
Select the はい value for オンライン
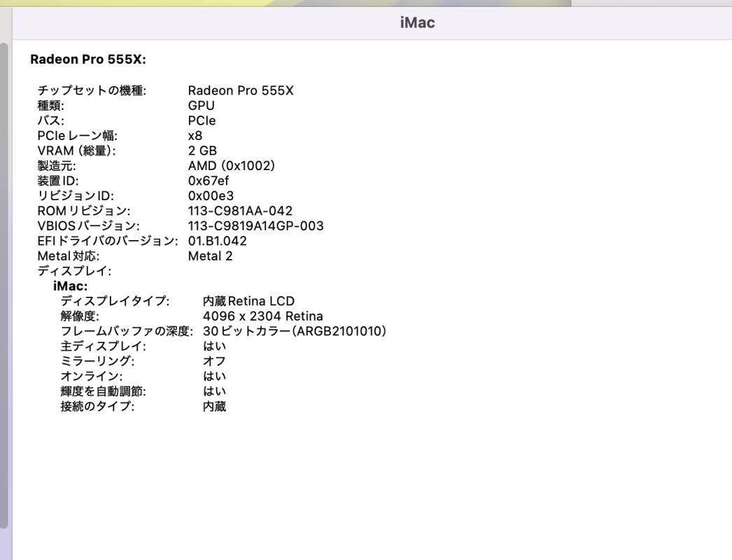coord(214,377)
